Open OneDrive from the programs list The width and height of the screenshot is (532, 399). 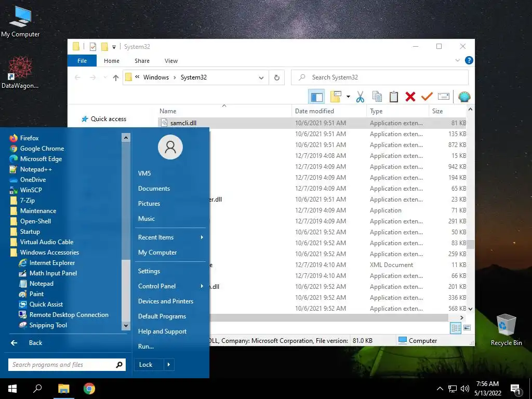[28, 180]
